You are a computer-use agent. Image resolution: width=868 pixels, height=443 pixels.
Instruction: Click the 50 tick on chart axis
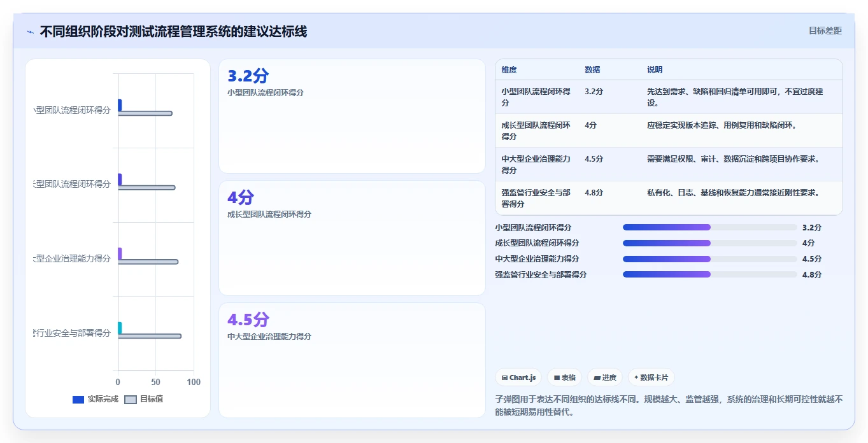tap(156, 382)
